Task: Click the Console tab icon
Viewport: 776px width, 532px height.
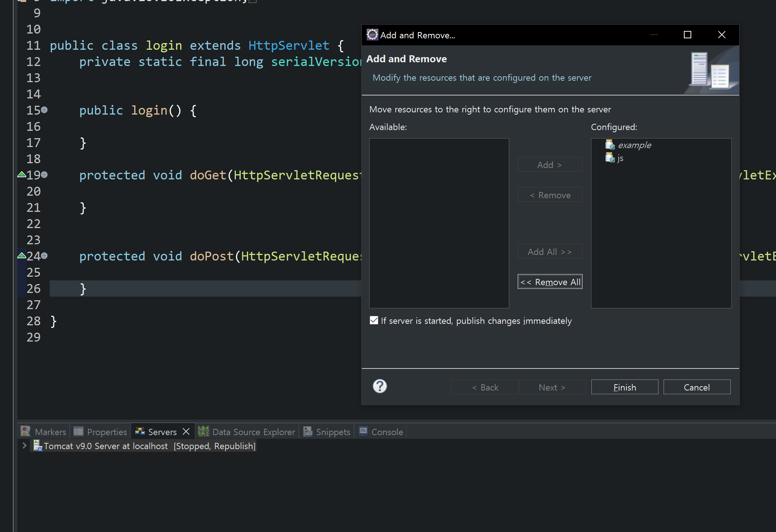Action: click(x=363, y=431)
